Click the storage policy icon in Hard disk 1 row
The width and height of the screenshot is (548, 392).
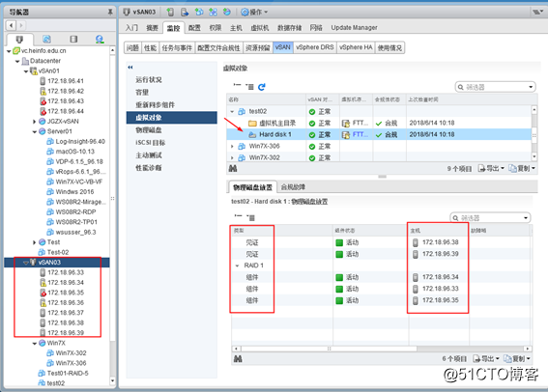[346, 135]
